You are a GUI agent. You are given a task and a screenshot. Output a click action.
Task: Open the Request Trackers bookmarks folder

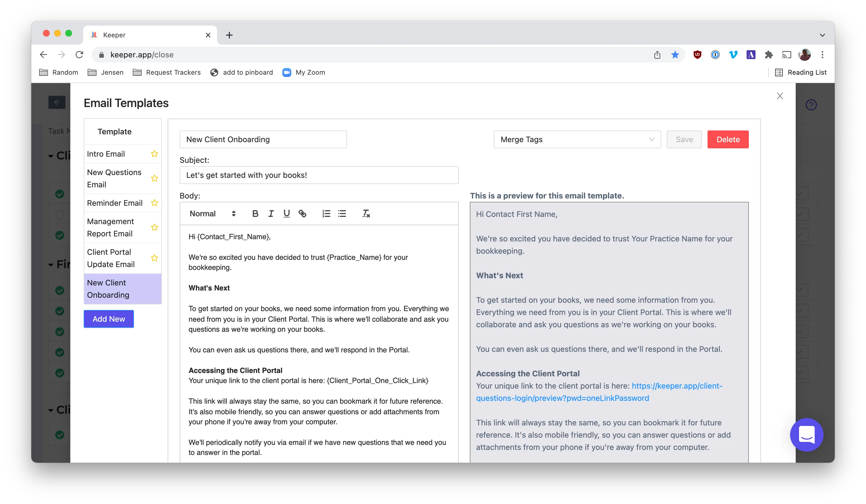point(167,72)
